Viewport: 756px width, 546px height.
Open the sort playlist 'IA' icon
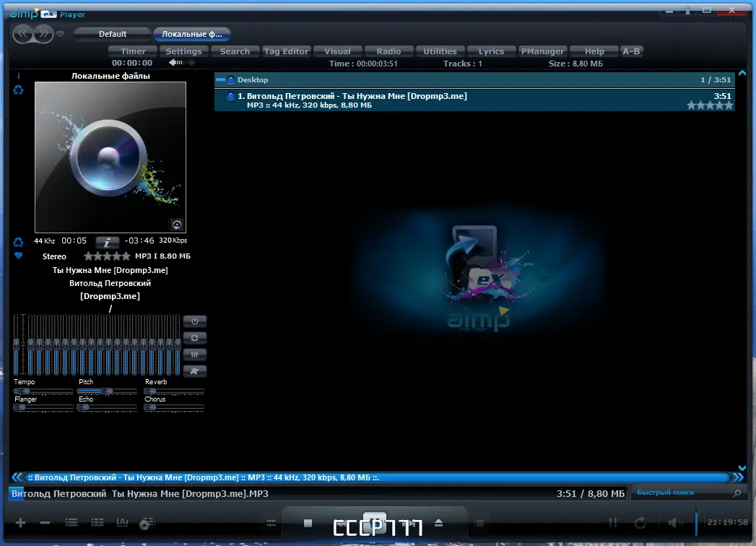pyautogui.click(x=123, y=522)
